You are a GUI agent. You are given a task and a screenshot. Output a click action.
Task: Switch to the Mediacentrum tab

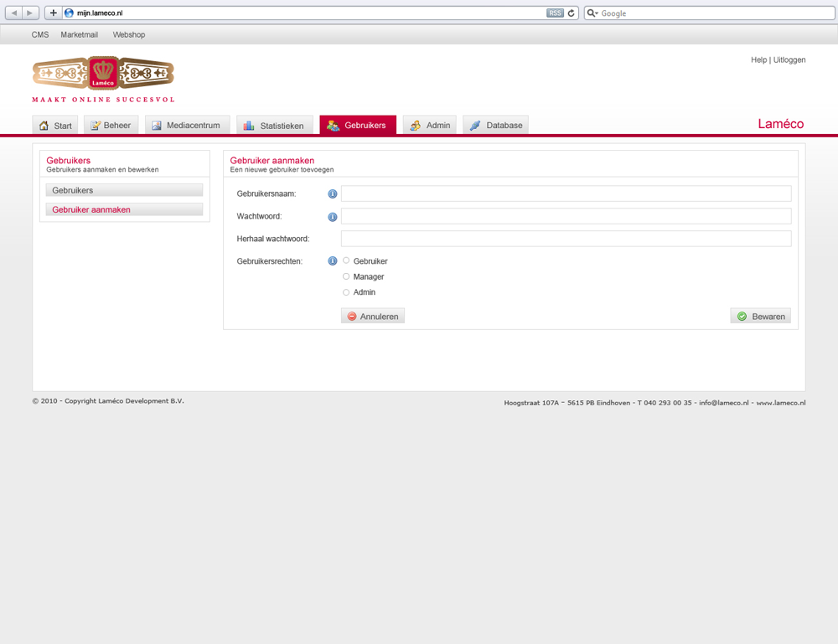(x=187, y=126)
